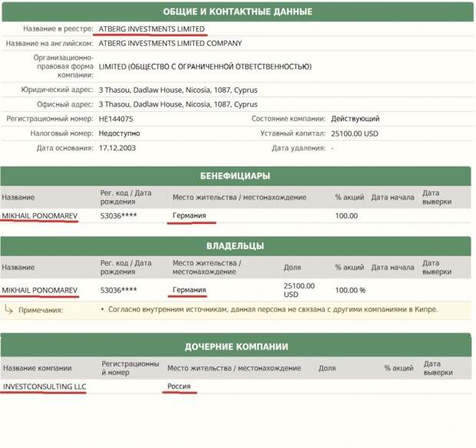The image size is (476, 448).
Task: Click owner share value 100.00 %
Action: pyautogui.click(x=350, y=290)
